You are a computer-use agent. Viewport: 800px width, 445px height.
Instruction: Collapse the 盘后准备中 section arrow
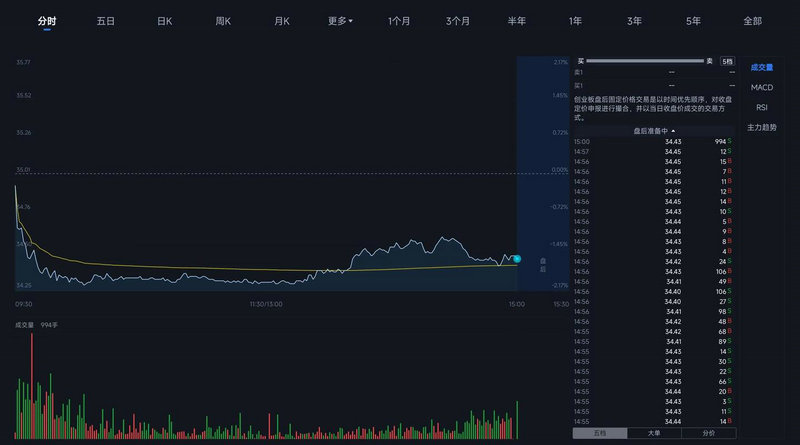click(673, 130)
